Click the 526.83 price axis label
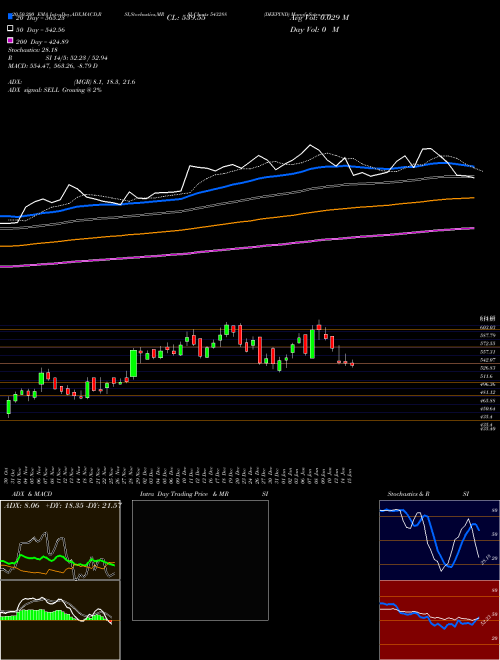 click(x=487, y=368)
